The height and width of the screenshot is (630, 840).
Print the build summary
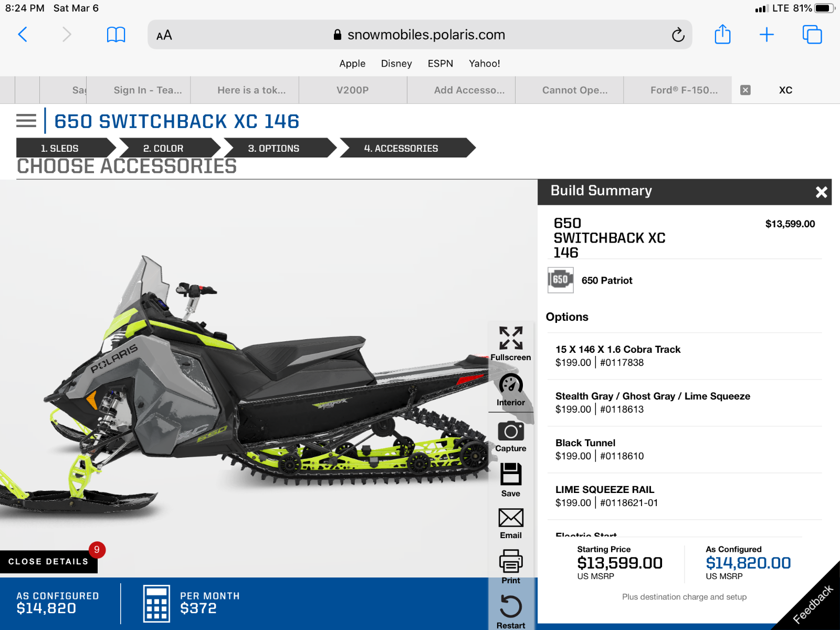point(511,566)
